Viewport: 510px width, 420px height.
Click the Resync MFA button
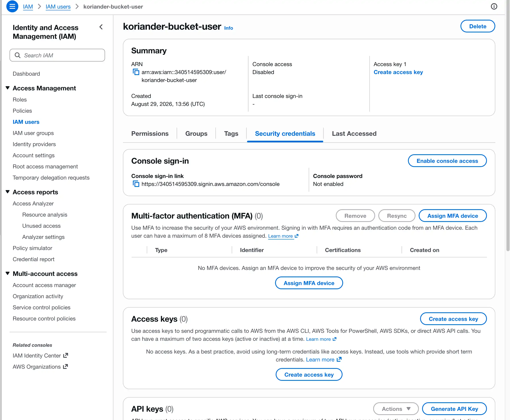click(397, 216)
